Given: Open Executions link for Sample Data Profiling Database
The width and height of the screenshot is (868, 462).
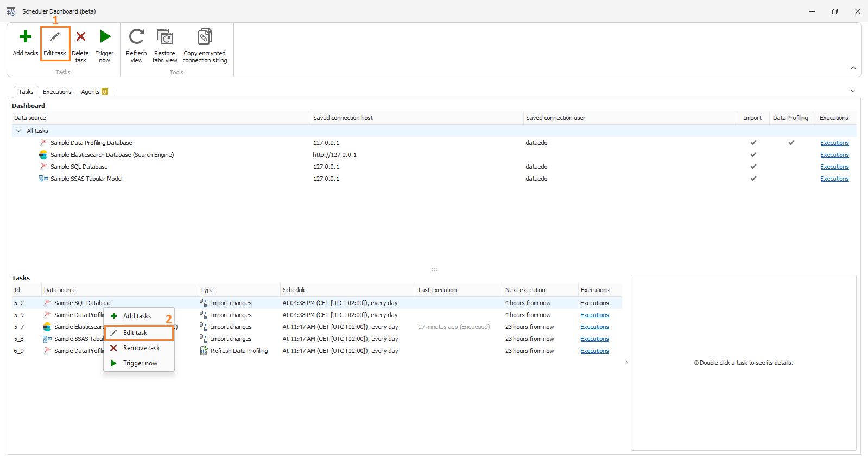Looking at the screenshot, I should (834, 143).
